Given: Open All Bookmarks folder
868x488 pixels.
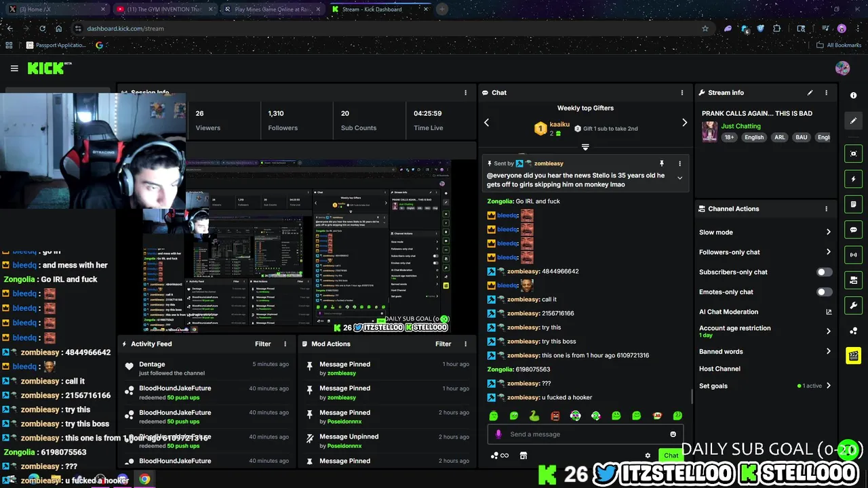Looking at the screenshot, I should pos(839,45).
